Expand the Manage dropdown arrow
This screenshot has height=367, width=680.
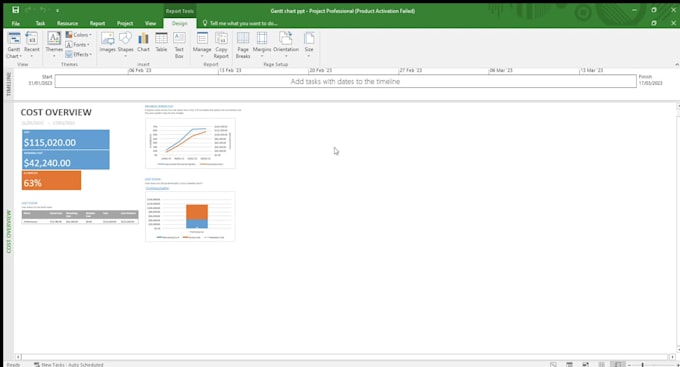click(x=202, y=56)
